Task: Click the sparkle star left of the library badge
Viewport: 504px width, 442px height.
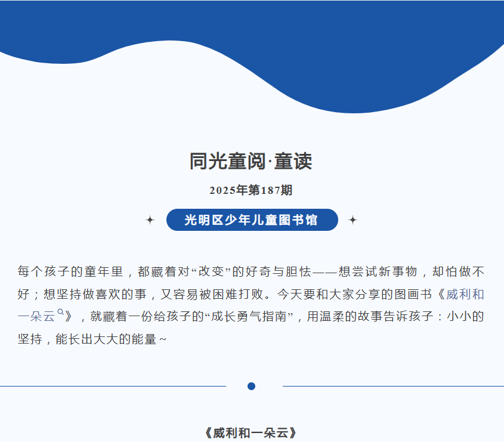Action: point(150,220)
